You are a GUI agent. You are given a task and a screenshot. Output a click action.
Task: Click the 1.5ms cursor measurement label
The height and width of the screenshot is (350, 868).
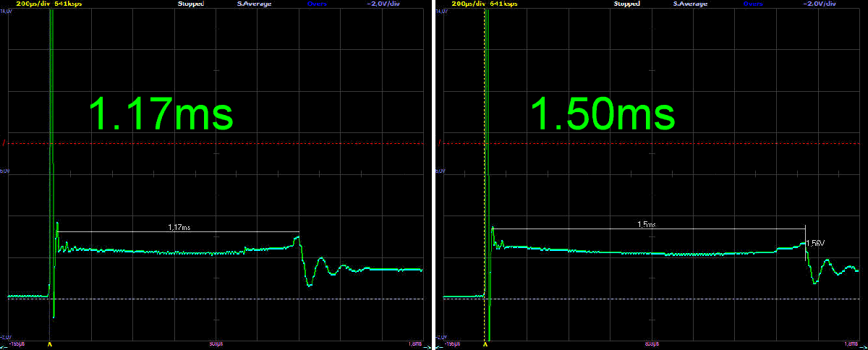tap(647, 225)
